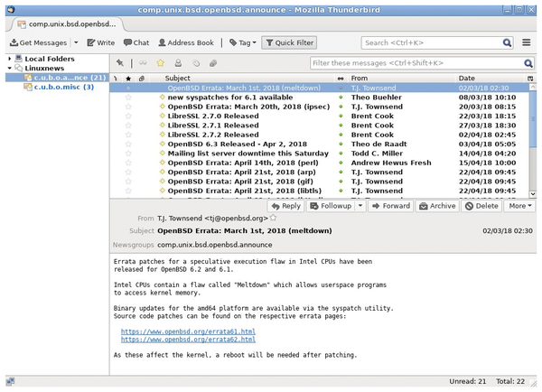Click the search magnifier icon in toolbar
Screen dimensions: 542x392
coord(507,42)
